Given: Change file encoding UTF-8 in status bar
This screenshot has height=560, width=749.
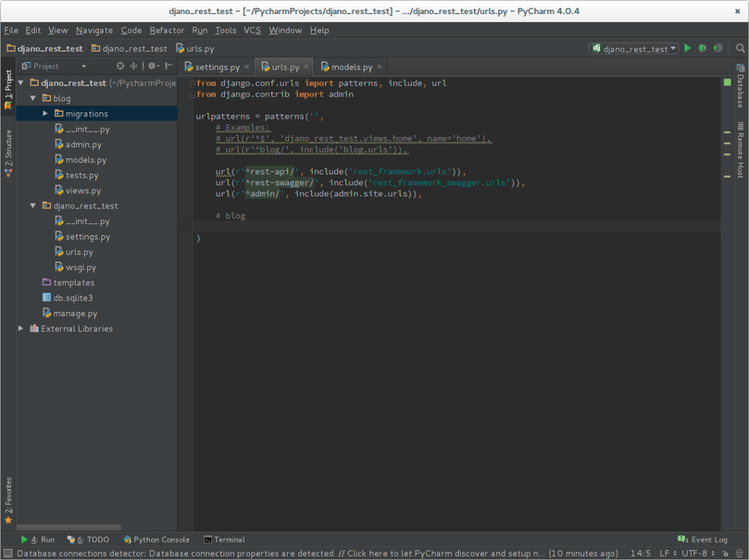Looking at the screenshot, I should pos(698,554).
